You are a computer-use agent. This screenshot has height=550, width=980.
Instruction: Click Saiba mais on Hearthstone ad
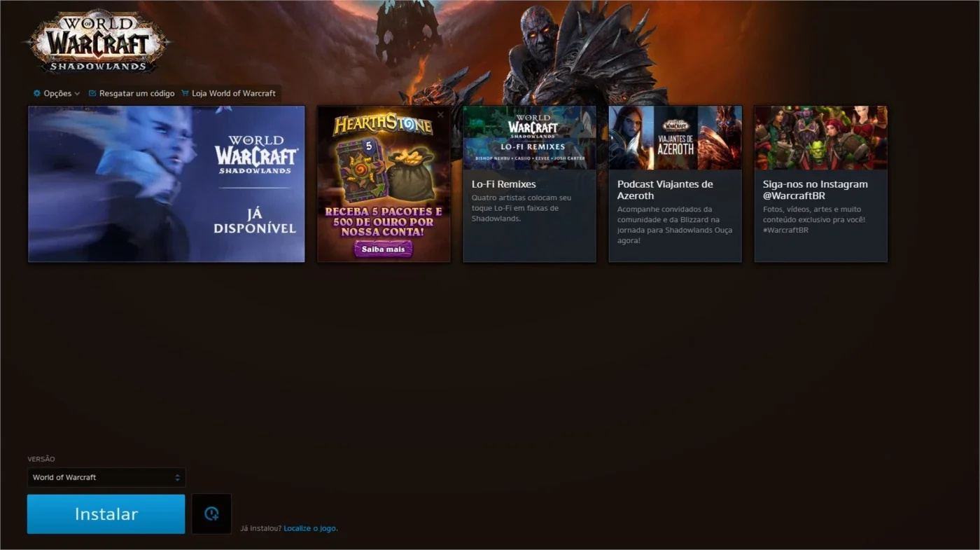point(383,249)
